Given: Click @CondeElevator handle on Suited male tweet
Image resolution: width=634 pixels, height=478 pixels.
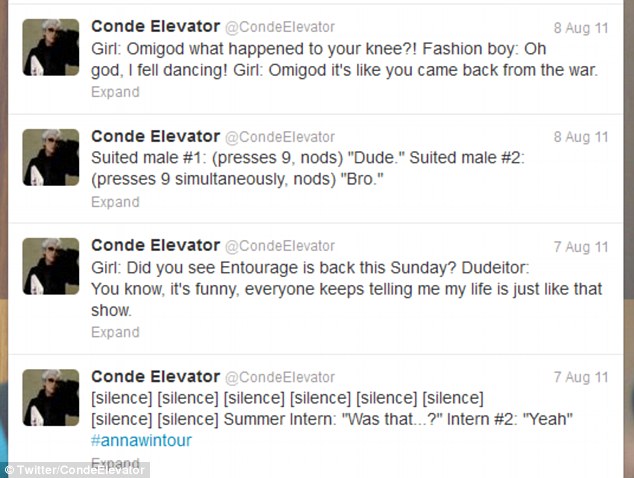Looking at the screenshot, I should pyautogui.click(x=281, y=137).
